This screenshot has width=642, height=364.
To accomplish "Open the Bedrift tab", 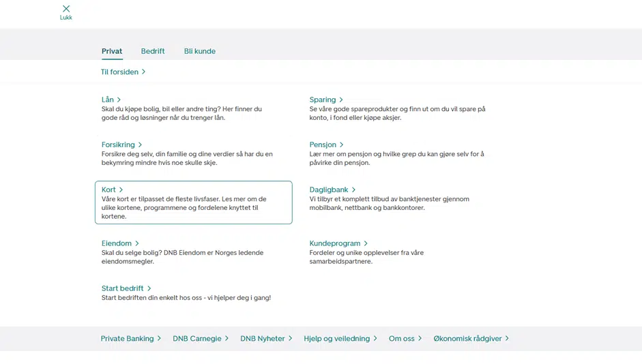I will (153, 51).
